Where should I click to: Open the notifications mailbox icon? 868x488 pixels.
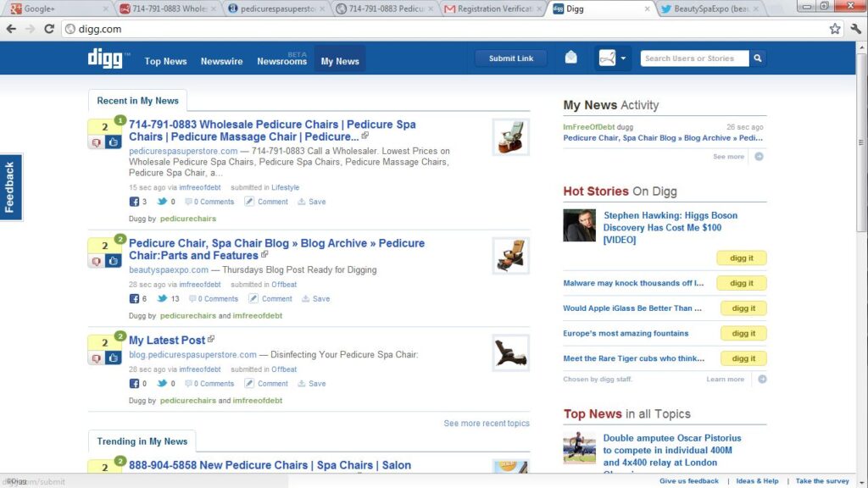(570, 58)
